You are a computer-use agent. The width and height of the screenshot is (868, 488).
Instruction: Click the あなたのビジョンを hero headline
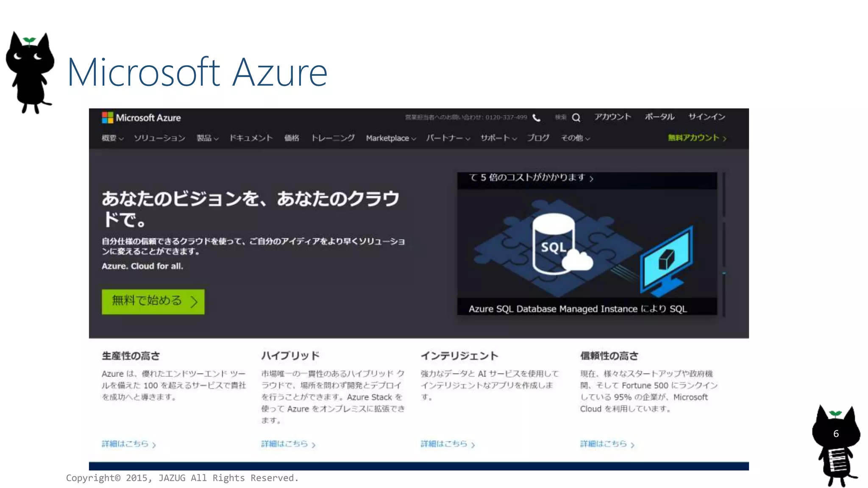250,209
